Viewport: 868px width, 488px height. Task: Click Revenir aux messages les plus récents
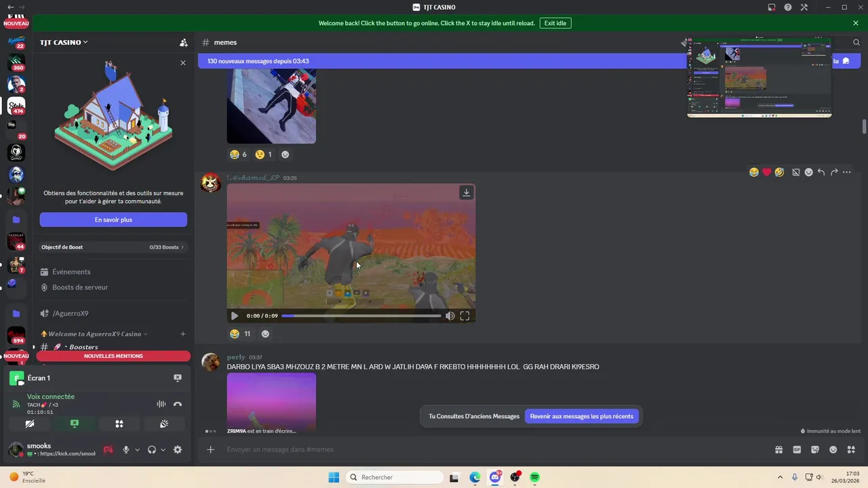[x=582, y=416]
